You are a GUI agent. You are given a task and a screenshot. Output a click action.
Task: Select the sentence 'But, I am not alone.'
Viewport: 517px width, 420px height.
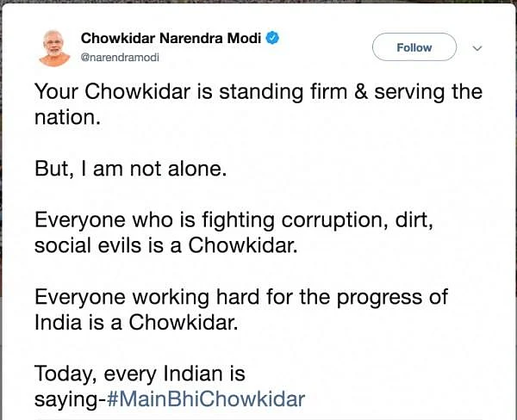coord(131,169)
